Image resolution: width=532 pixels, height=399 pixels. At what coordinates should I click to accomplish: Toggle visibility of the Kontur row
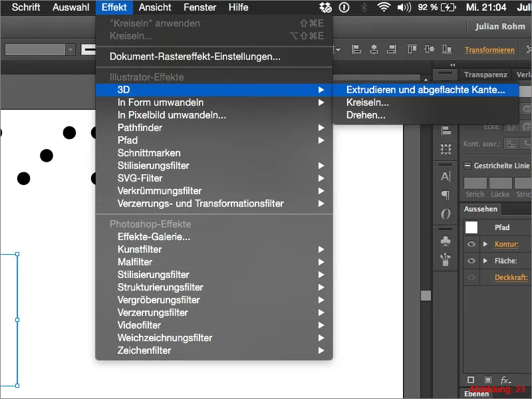(471, 244)
